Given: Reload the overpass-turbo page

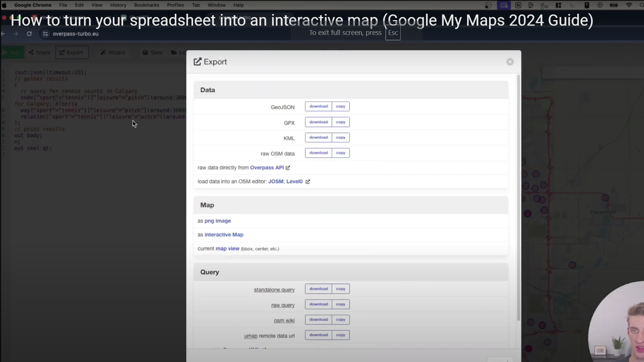Looking at the screenshot, I should click(x=29, y=34).
